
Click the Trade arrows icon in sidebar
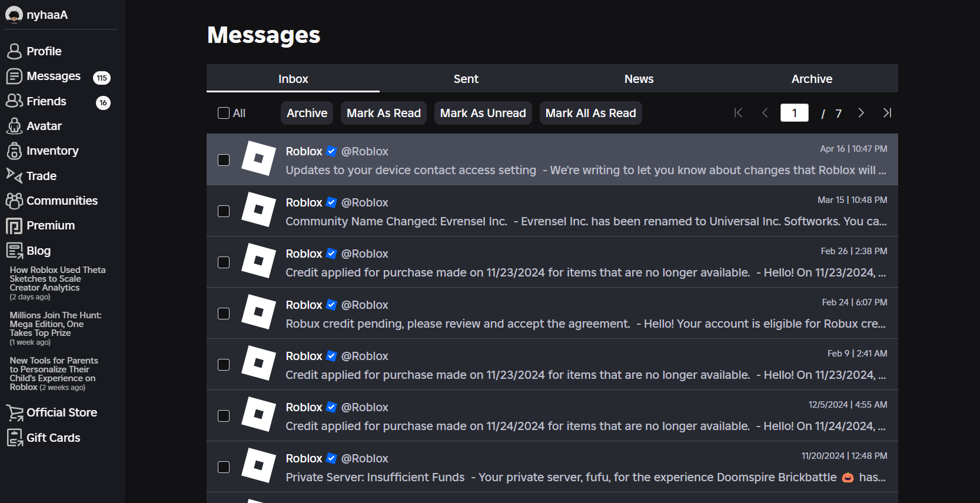14,175
